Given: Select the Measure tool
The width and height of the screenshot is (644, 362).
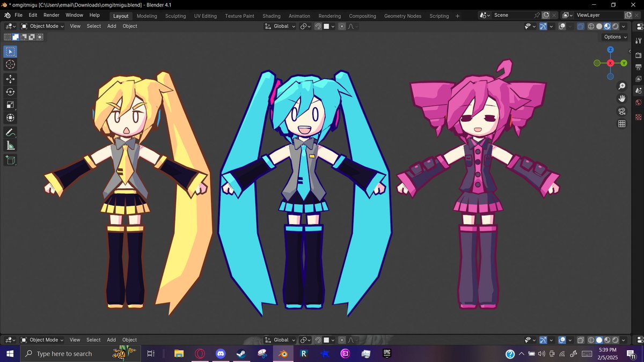Looking at the screenshot, I should [10, 145].
